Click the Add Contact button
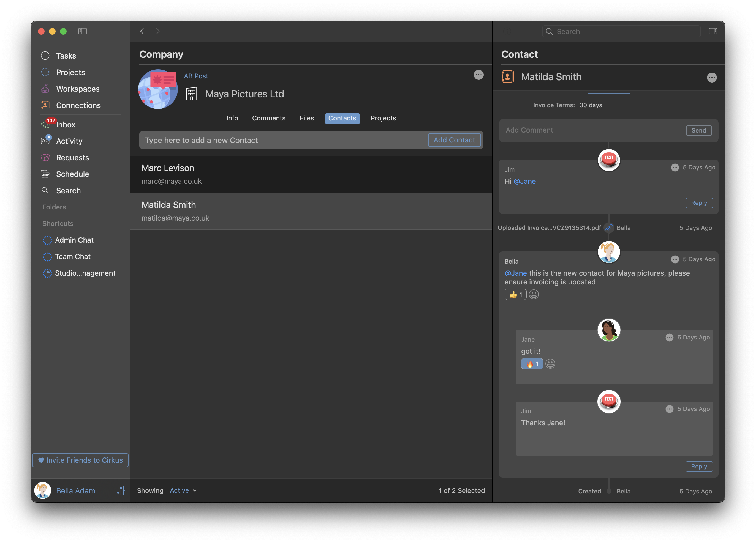This screenshot has width=756, height=543. tap(454, 140)
